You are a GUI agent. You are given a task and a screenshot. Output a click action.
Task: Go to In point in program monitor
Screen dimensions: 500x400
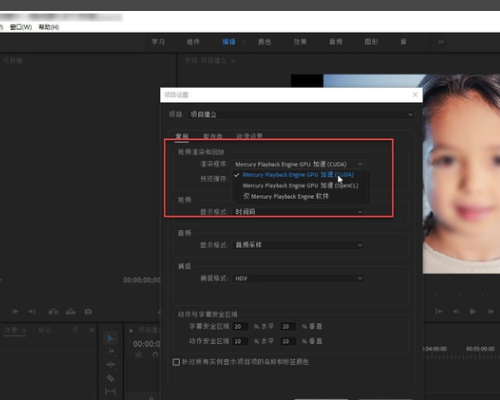[x=439, y=311]
